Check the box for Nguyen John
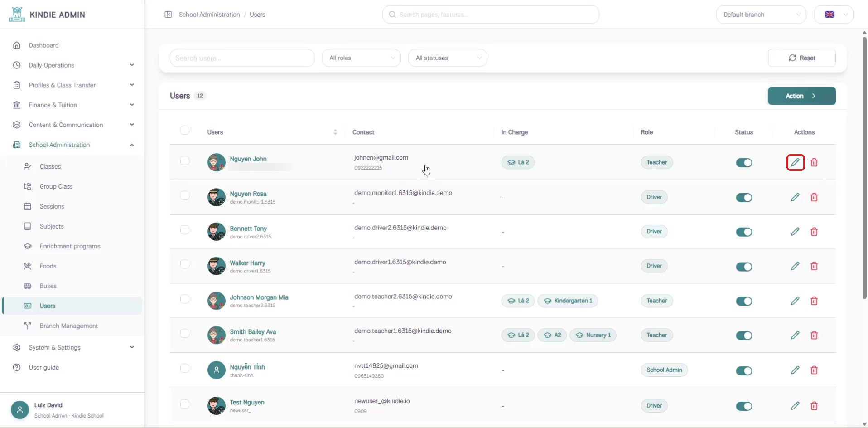Viewport: 868px width, 428px height. tap(185, 160)
